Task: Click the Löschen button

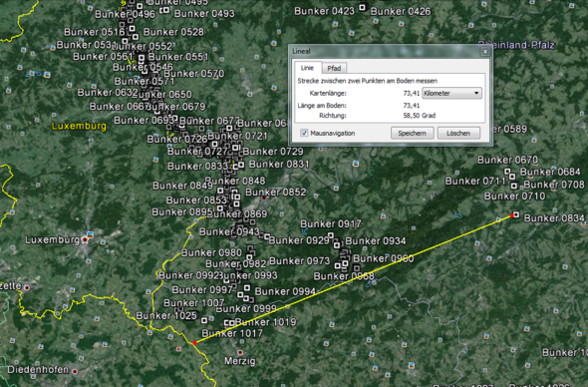Action: tap(458, 133)
